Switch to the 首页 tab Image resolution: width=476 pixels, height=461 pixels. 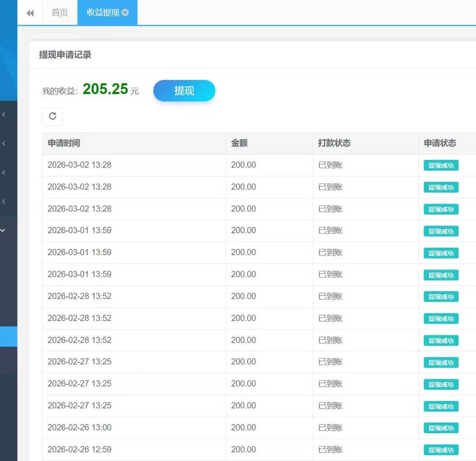(59, 13)
